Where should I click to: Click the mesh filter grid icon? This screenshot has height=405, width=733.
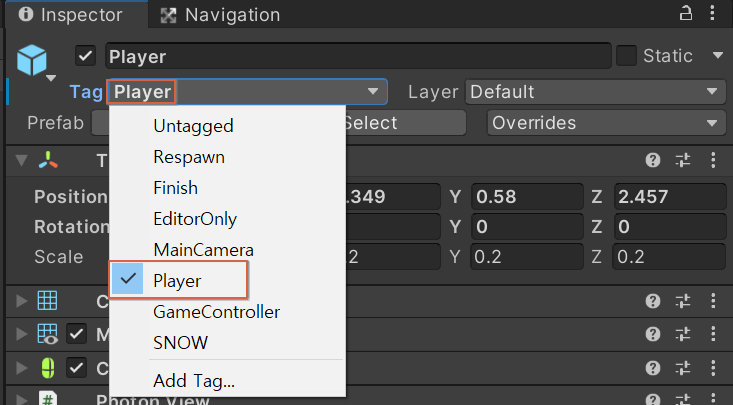tap(48, 300)
